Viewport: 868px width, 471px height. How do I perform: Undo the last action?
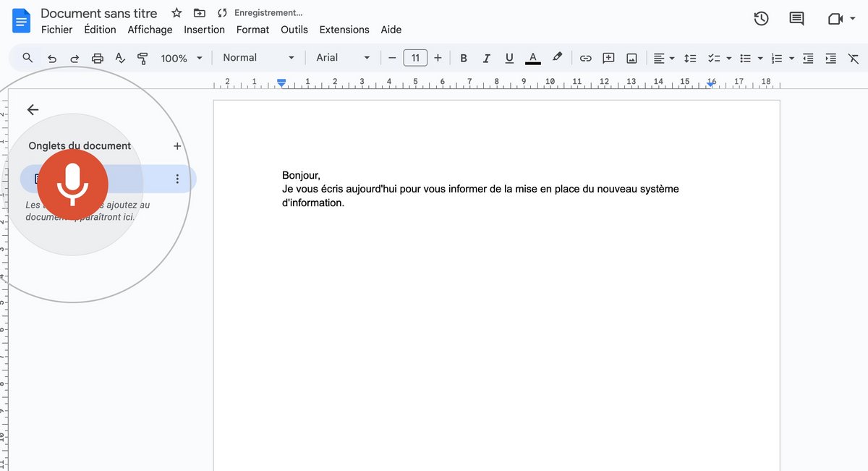(x=51, y=58)
